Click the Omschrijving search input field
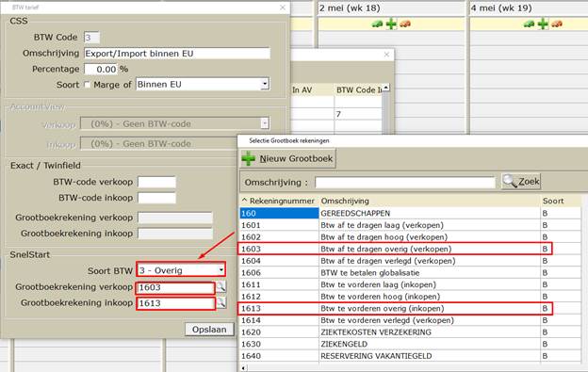The height and width of the screenshot is (372, 588). (x=405, y=183)
